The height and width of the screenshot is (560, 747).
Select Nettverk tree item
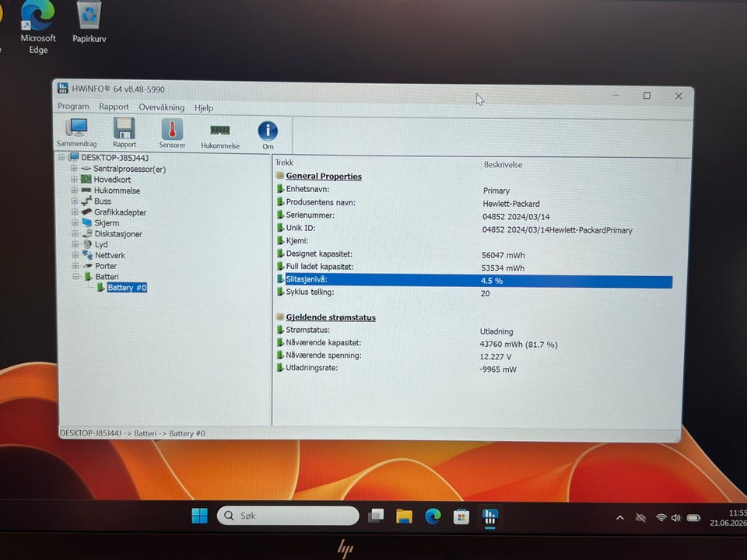pos(110,255)
